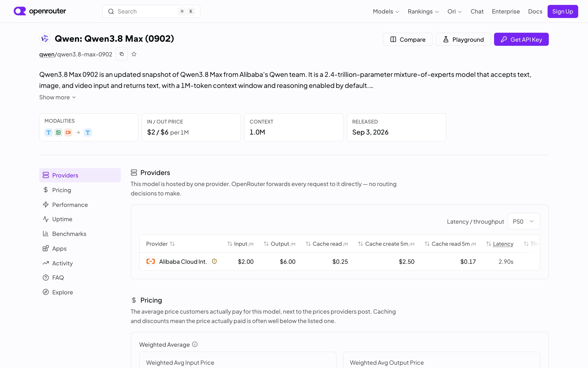
Task: Follow the qwen author link
Action: tap(47, 54)
